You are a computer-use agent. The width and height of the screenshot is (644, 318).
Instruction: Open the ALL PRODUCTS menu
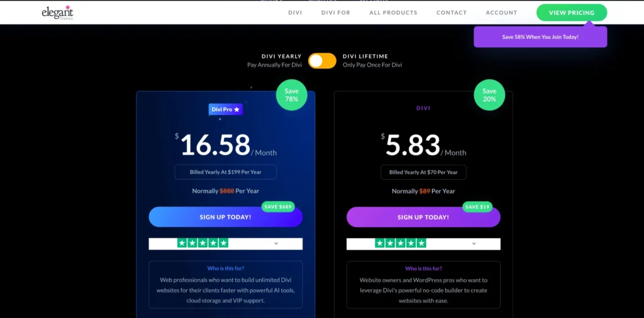point(393,13)
